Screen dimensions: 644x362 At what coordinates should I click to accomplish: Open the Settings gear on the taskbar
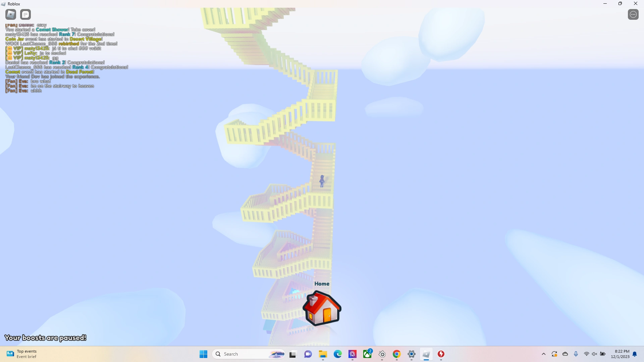(x=412, y=354)
